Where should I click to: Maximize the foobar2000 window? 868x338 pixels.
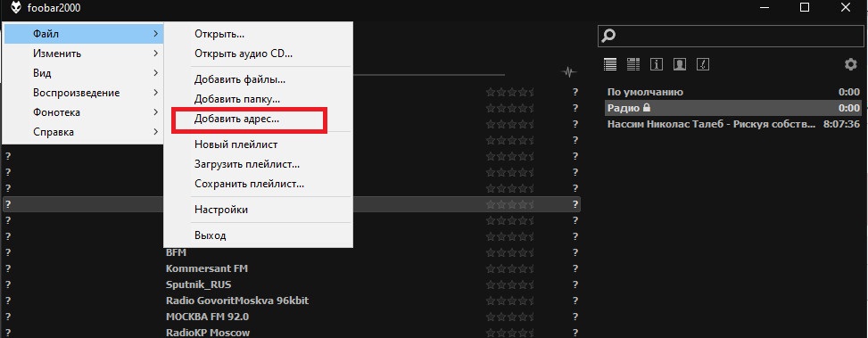click(805, 8)
